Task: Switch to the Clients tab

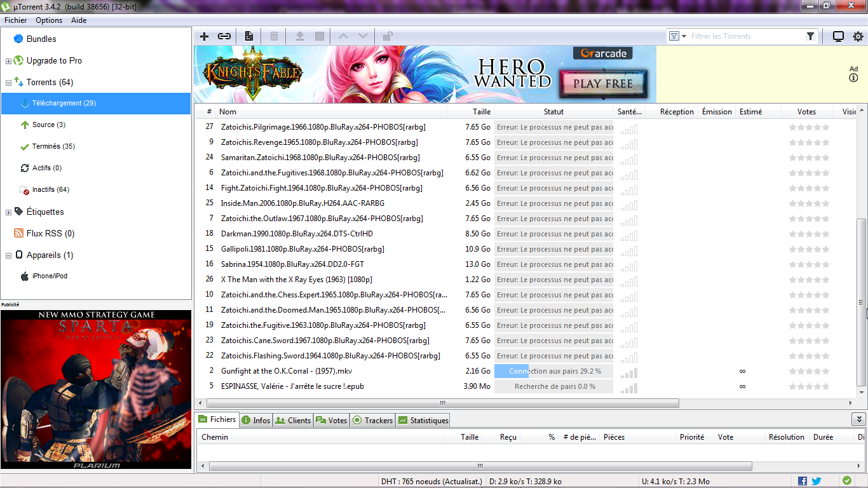Action: (x=293, y=420)
